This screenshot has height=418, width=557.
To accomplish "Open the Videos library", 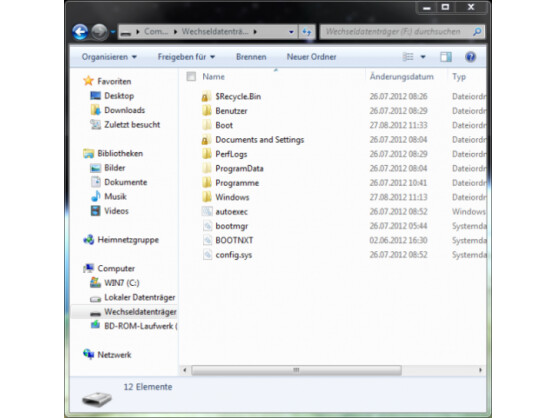I will (x=116, y=211).
